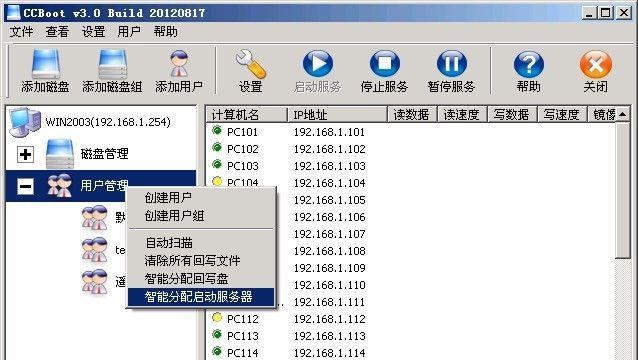
Task: Click the 停止服务 stop icon
Action: [385, 64]
